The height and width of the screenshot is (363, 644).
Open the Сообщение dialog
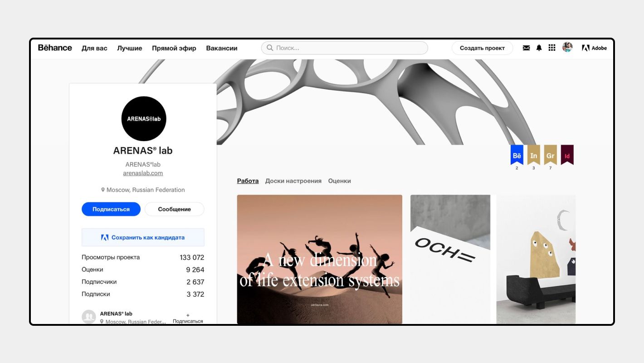(x=174, y=209)
